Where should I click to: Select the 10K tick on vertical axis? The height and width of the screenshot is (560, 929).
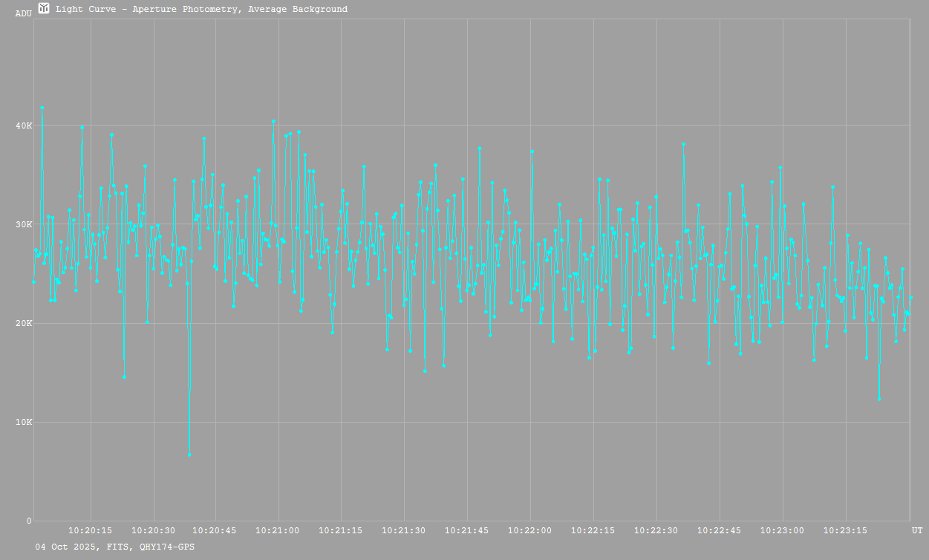click(x=25, y=422)
